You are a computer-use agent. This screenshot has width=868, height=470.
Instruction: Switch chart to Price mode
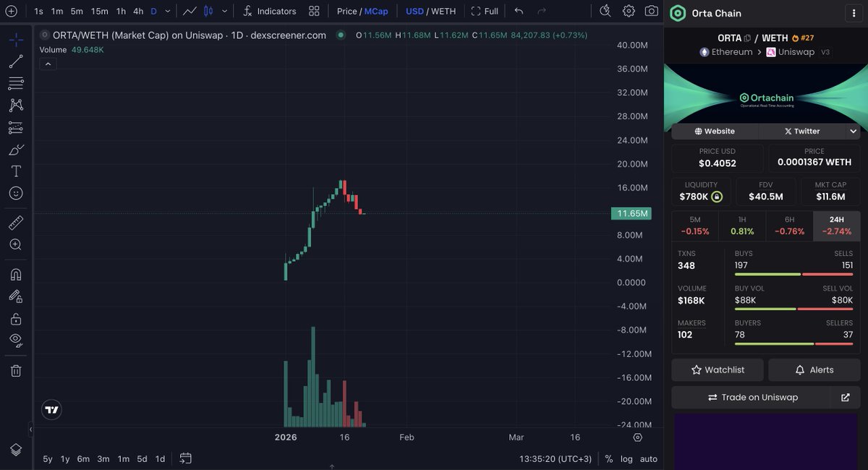tap(347, 11)
